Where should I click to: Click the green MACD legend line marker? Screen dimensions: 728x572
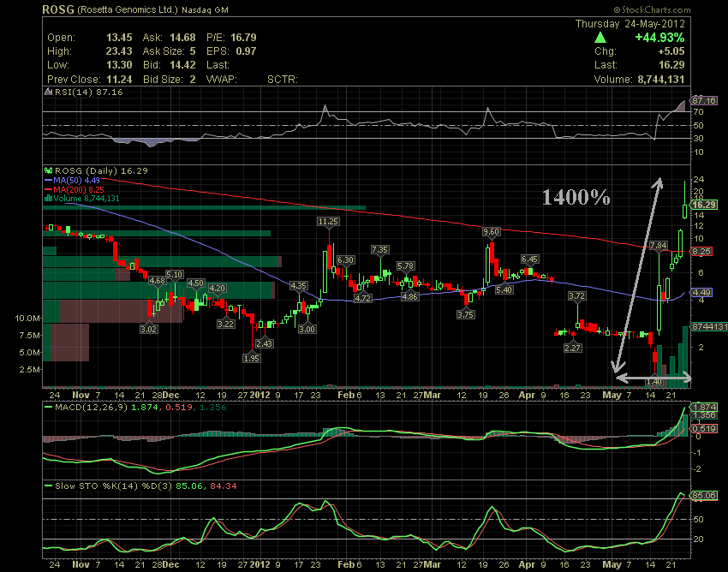[48, 408]
